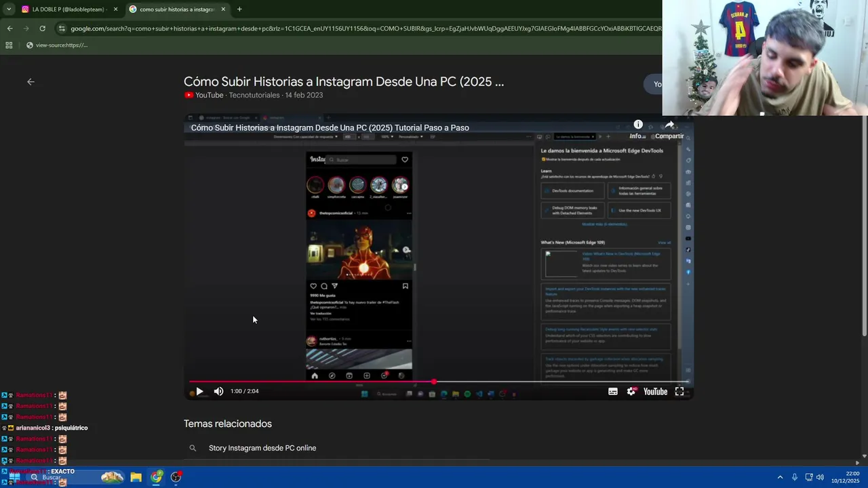Click search icon beside Story Instagram suggestion

pos(193,448)
